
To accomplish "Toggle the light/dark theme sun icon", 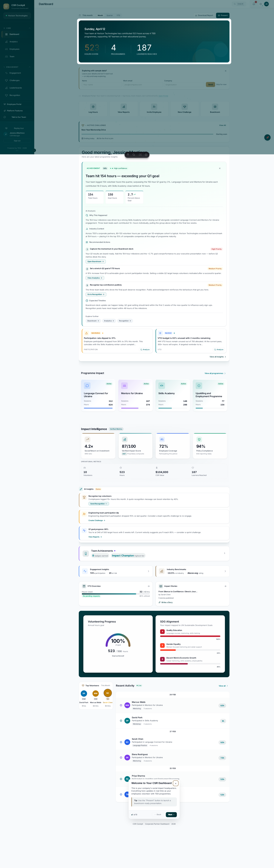I will [x=261, y=4].
